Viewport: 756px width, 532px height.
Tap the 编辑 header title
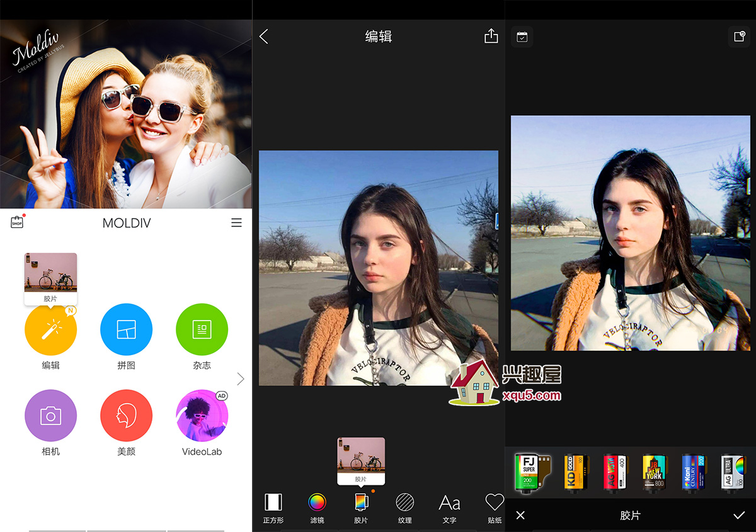[379, 37]
